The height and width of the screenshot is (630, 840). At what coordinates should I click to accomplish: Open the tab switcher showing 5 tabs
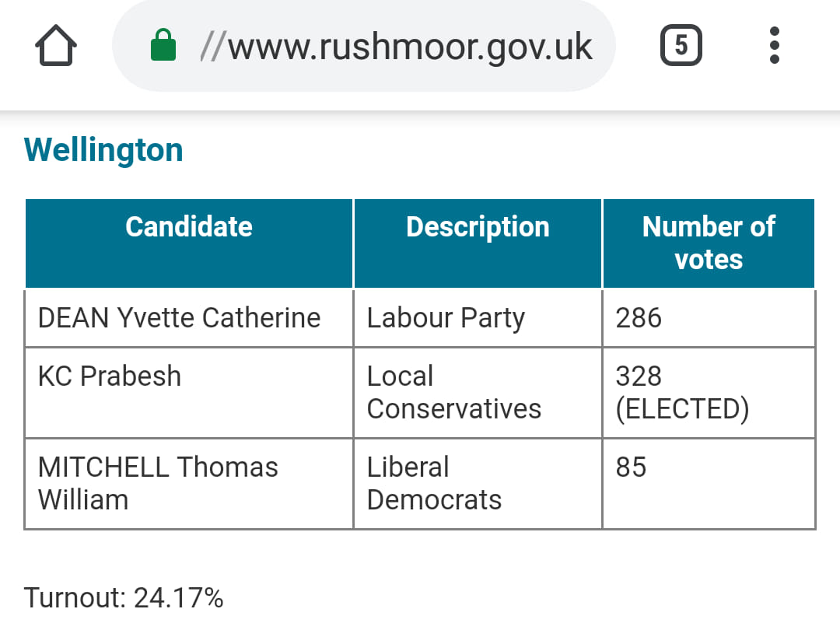pyautogui.click(x=681, y=46)
